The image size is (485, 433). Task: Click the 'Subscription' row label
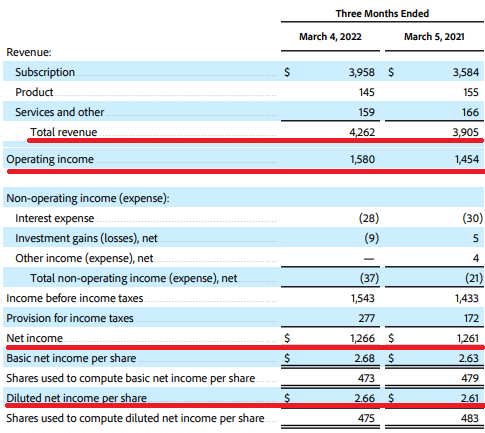pyautogui.click(x=45, y=72)
